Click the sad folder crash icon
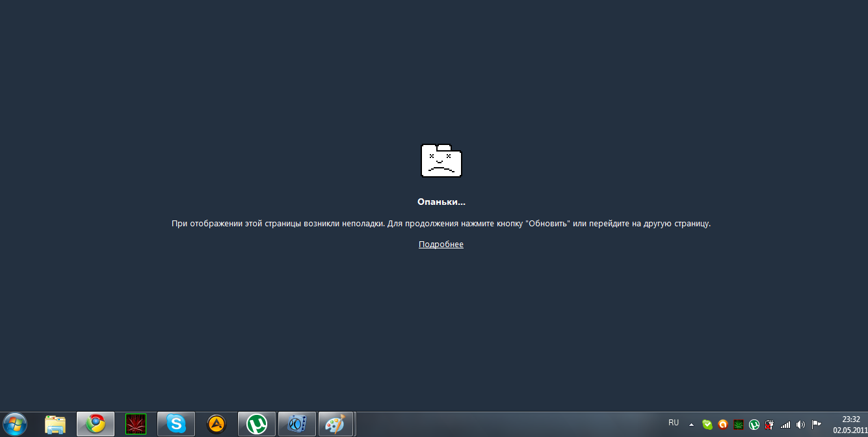 [x=441, y=161]
